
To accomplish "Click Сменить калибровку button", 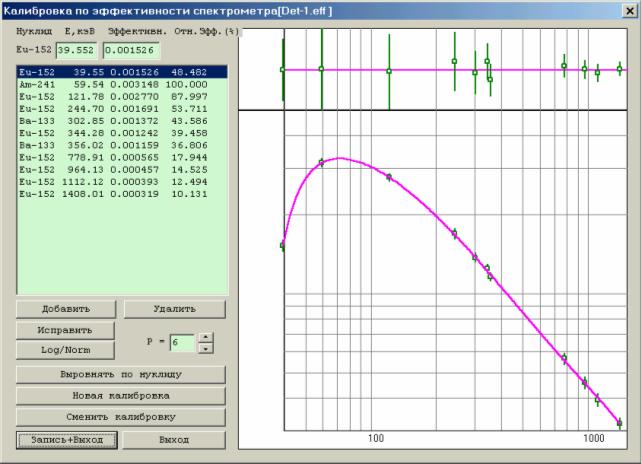I will pos(121,417).
